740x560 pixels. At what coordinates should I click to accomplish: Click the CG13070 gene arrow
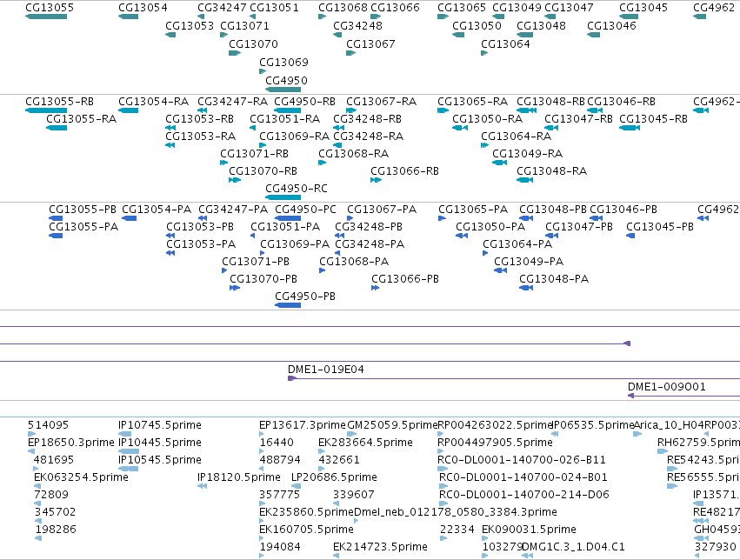click(x=235, y=53)
